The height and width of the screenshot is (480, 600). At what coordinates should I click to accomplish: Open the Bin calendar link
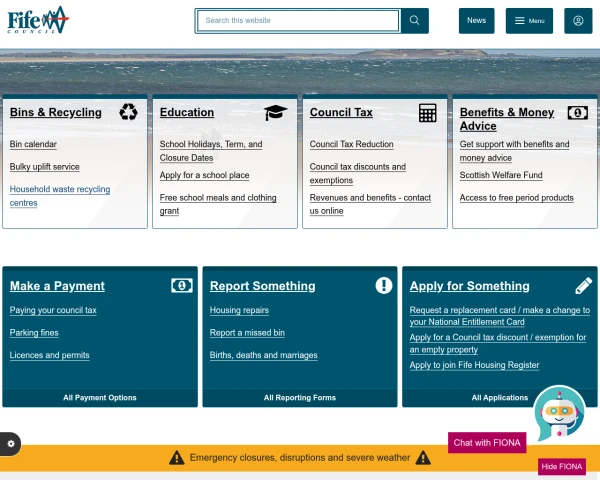(x=33, y=144)
